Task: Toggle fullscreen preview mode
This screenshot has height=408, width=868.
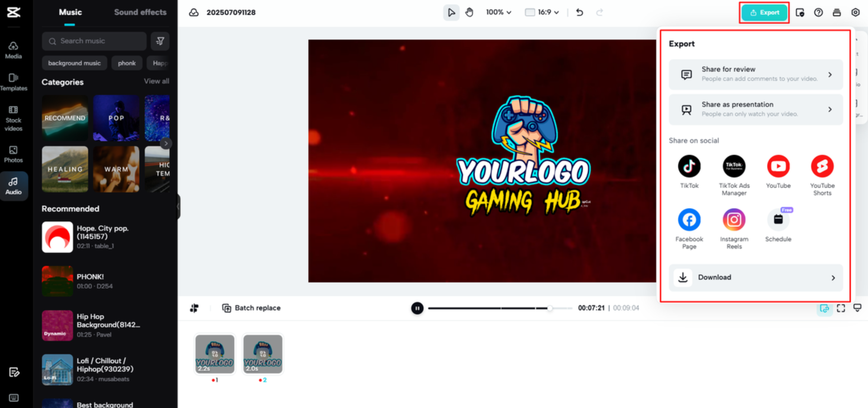Action: [841, 308]
